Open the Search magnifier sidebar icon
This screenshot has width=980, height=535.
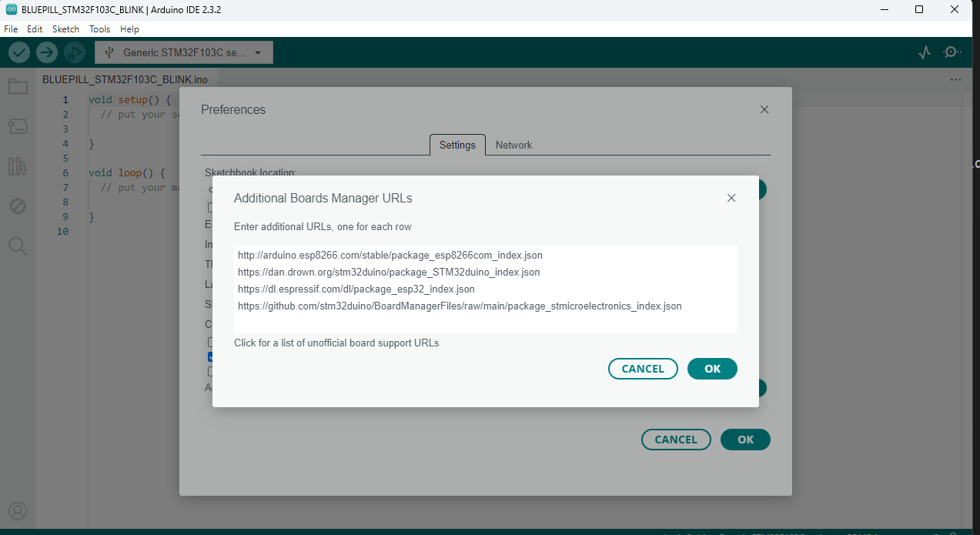18,246
